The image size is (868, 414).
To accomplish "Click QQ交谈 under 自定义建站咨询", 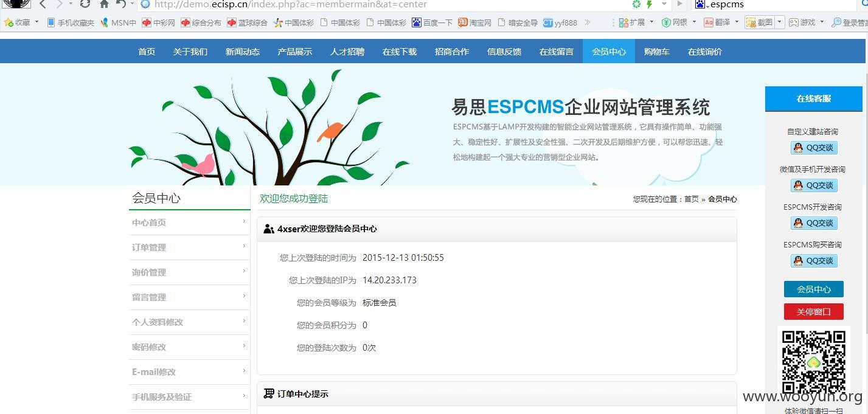I will click(x=814, y=148).
